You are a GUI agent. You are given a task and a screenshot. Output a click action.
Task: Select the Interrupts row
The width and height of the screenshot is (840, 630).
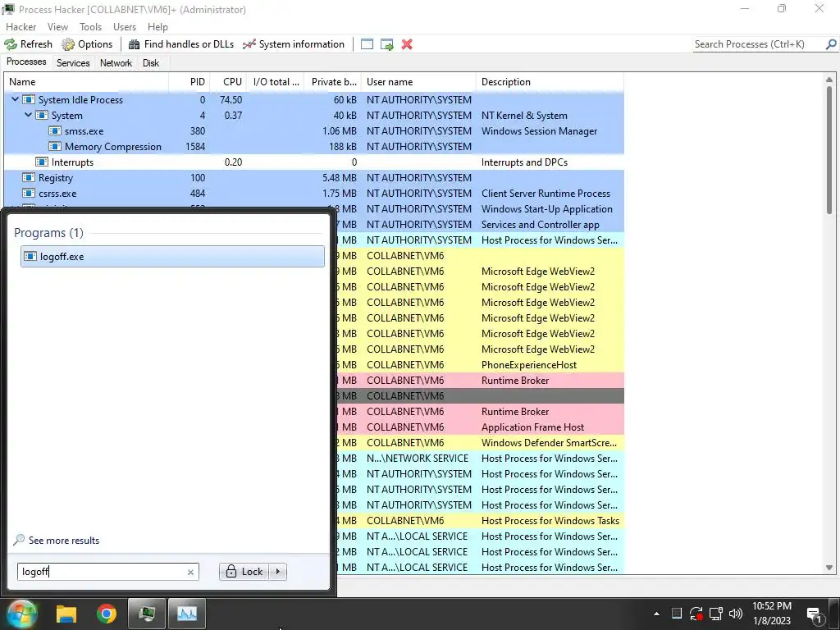(x=314, y=162)
